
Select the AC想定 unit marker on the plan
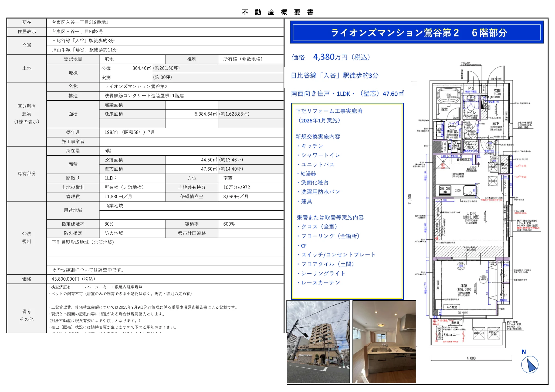pyautogui.click(x=452, y=308)
